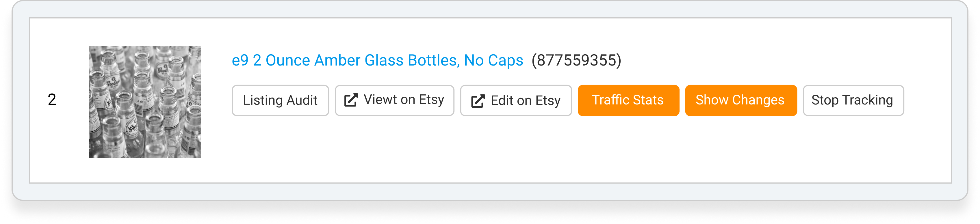This screenshot has height=224, width=980.
Task: Click the external-link icon beside Viewt on Etsy
Action: 351,100
